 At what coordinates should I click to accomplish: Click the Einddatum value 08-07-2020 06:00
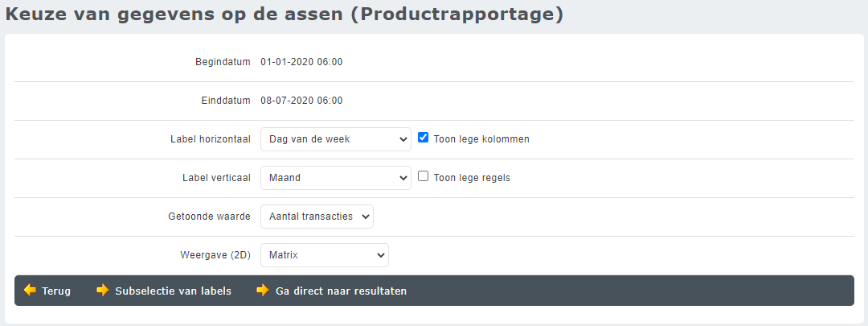(x=301, y=101)
